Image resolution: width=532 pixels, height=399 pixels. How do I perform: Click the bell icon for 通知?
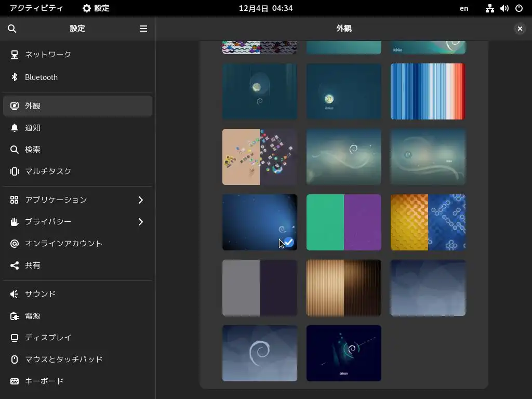(14, 128)
